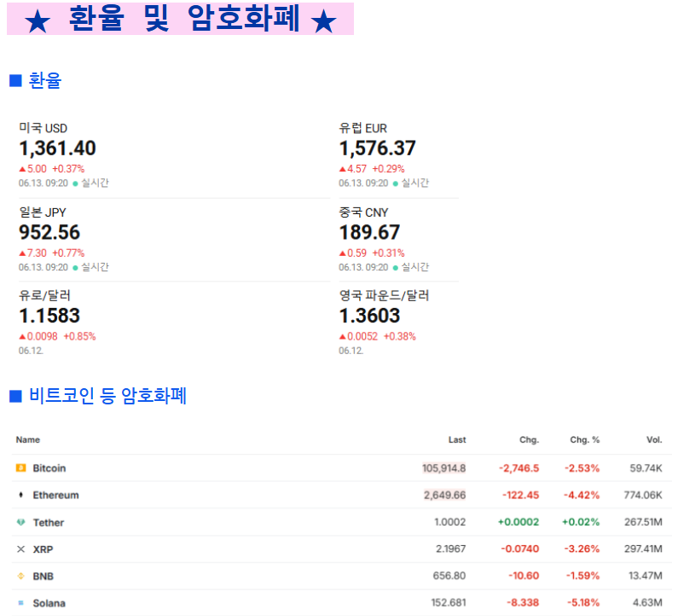
Task: Click EUR change +0.29%
Action: coord(388,169)
